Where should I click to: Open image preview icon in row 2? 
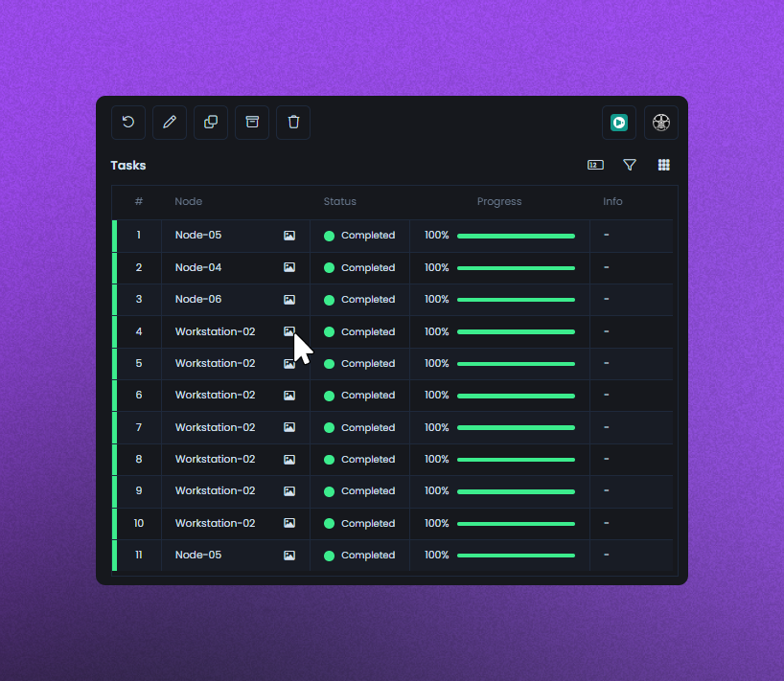(289, 267)
